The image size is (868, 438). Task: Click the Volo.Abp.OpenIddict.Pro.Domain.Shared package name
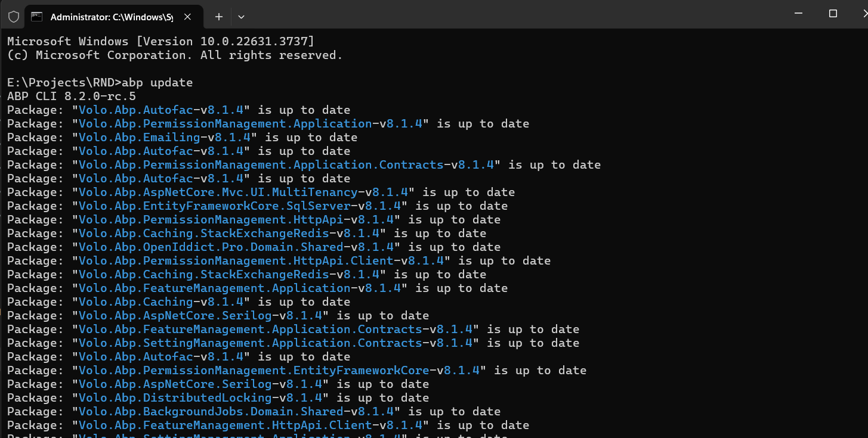(x=211, y=247)
